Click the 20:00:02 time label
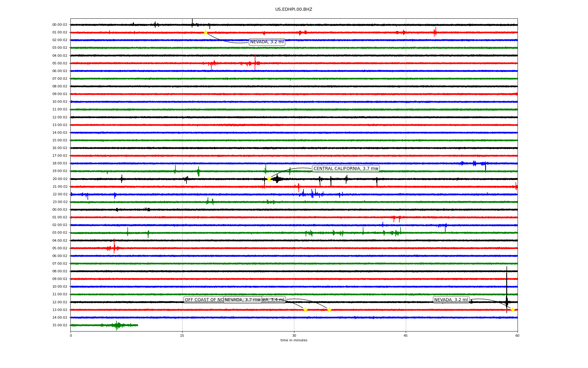588x368 pixels. tap(60, 179)
